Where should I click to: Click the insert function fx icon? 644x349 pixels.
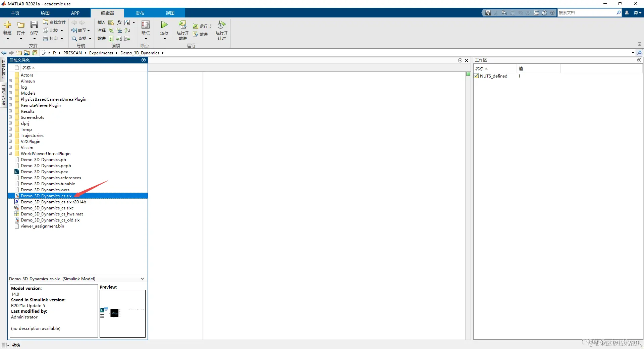click(119, 22)
